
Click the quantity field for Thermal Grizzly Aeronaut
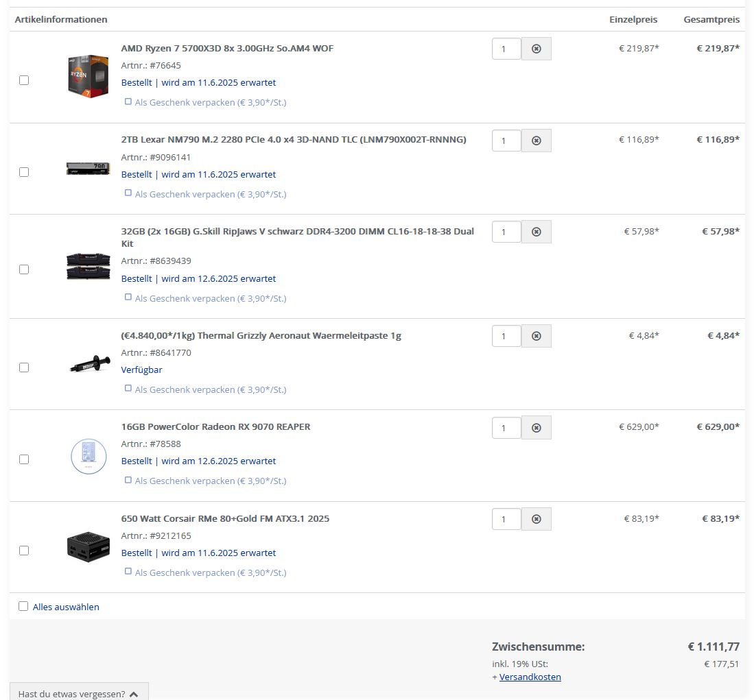[x=506, y=336]
